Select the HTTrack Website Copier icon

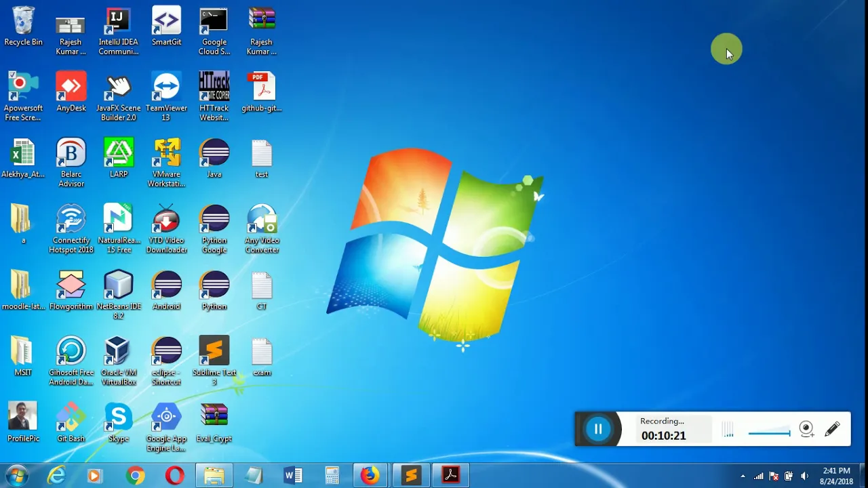point(214,97)
